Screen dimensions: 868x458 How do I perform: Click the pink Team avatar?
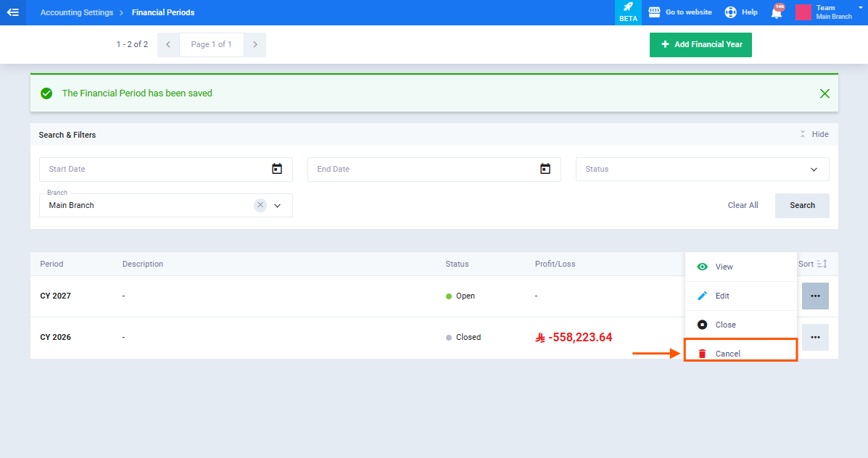(803, 12)
